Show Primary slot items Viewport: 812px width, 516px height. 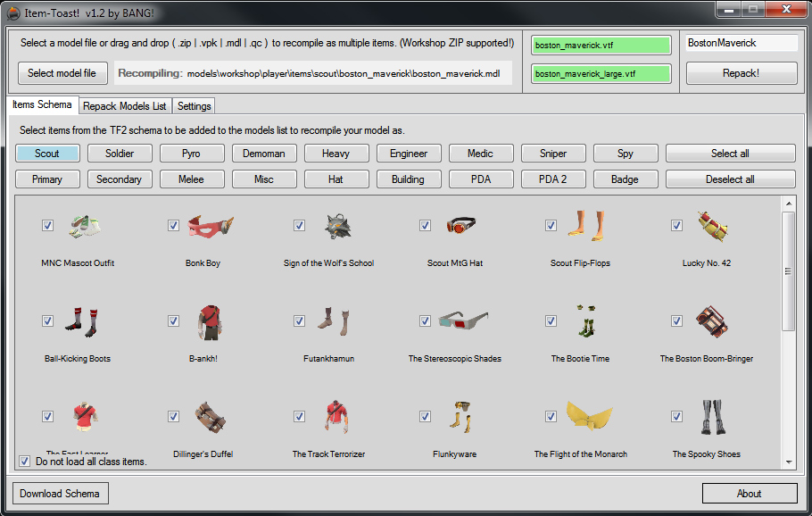click(47, 179)
